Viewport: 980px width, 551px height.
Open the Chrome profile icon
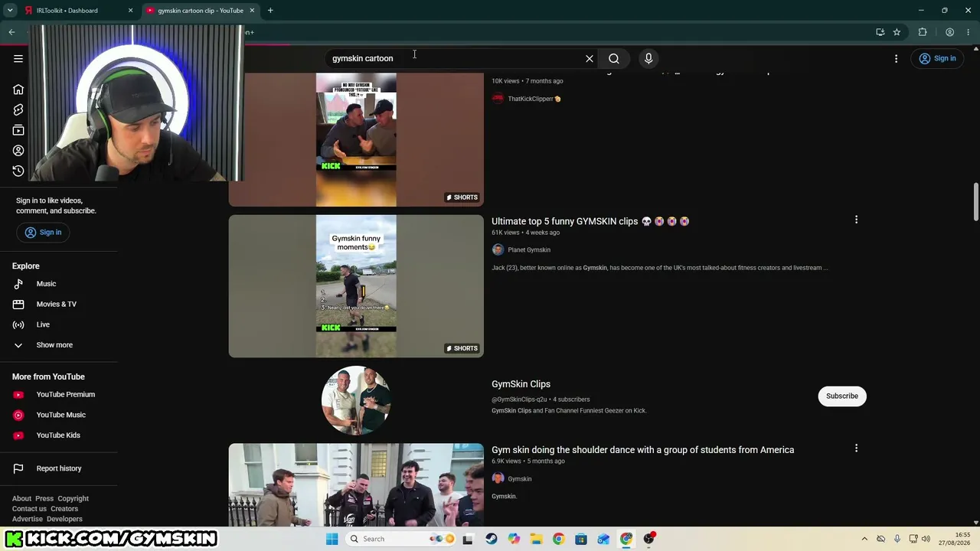tap(949, 32)
